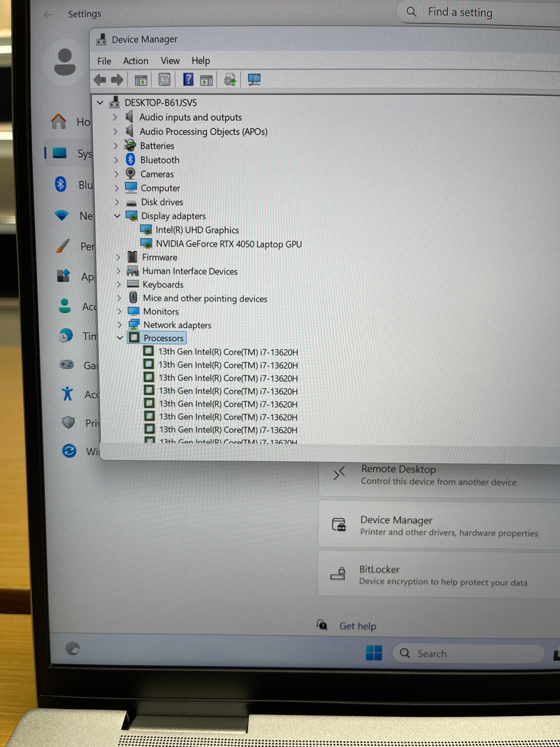560x747 pixels.
Task: Expand the Network adapters category
Action: pyautogui.click(x=119, y=325)
